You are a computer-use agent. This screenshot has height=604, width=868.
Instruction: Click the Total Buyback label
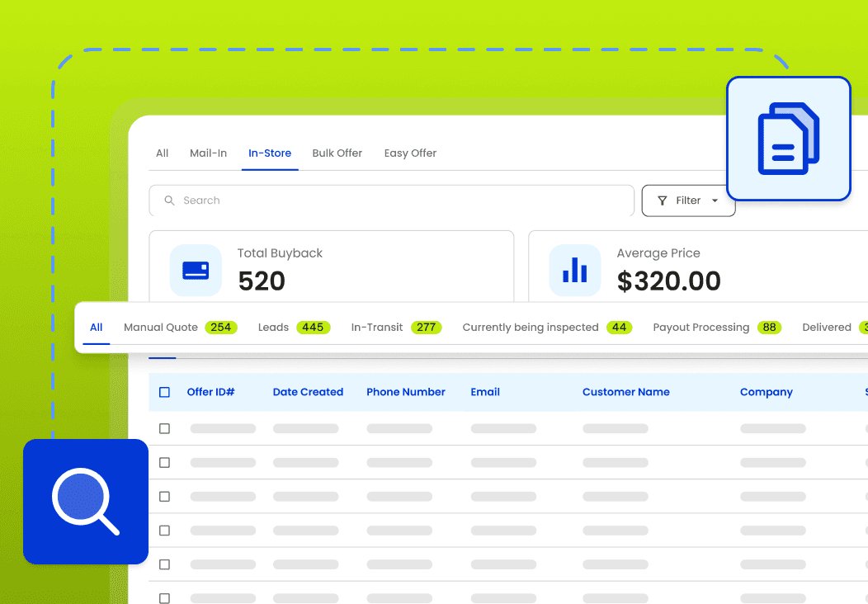click(280, 253)
